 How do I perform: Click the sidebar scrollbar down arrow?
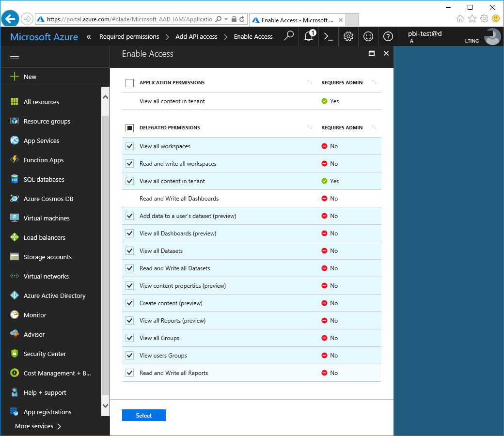(105, 405)
